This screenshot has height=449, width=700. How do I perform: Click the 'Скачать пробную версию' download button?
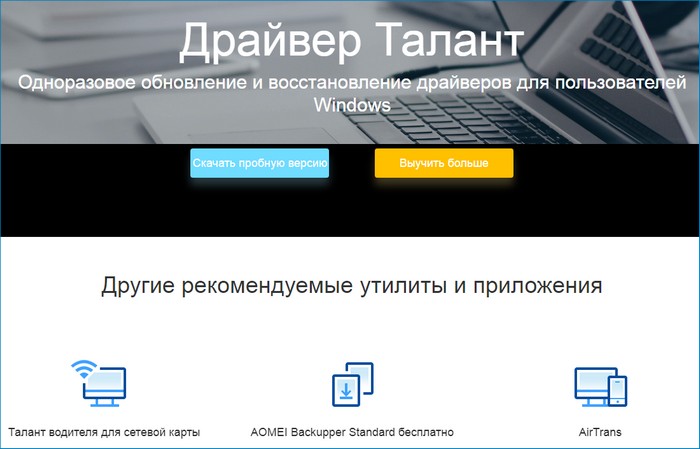coord(259,163)
